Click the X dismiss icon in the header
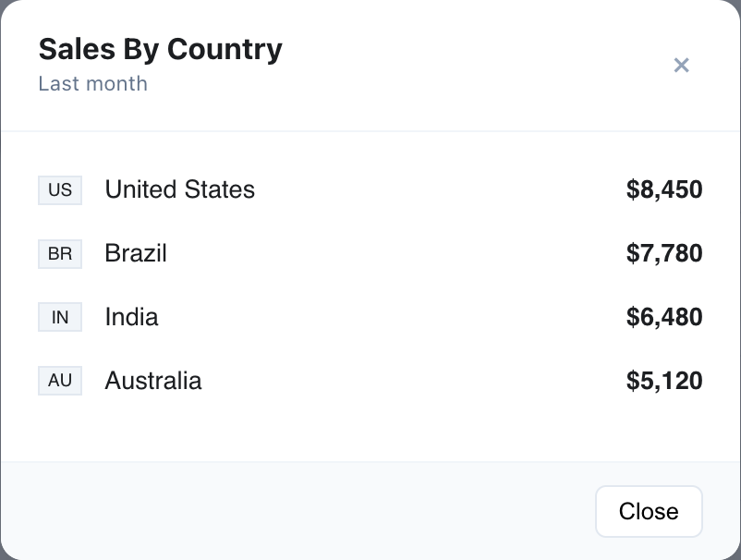This screenshot has width=741, height=560. coord(682,66)
